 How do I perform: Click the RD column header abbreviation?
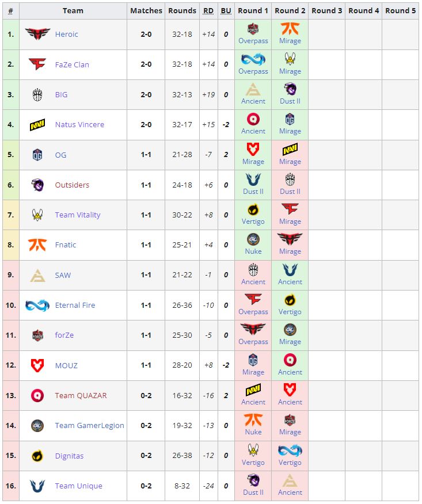[x=208, y=11]
